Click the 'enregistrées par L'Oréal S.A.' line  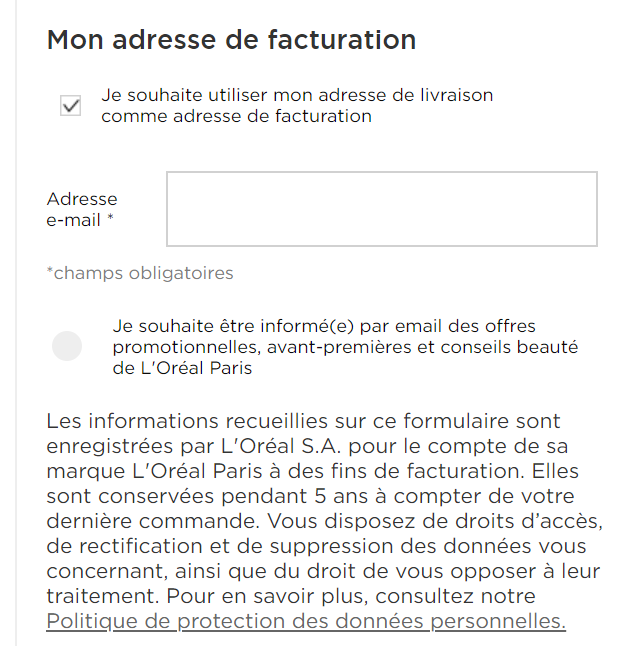(x=314, y=446)
